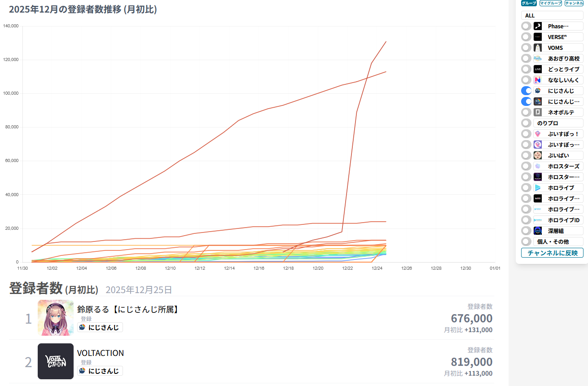
Task: Enable the 個人・その他 toggle
Action: 527,241
